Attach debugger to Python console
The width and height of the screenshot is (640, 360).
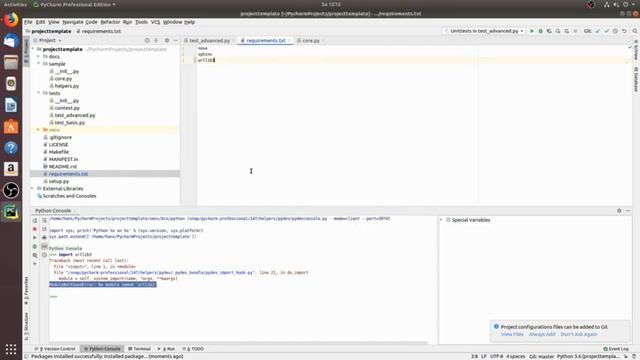tap(35, 247)
